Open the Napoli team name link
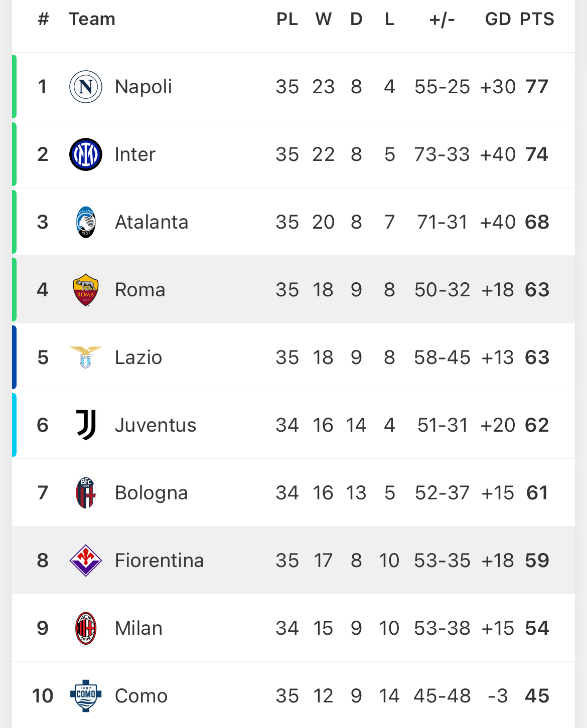587x728 pixels. pyautogui.click(x=143, y=87)
